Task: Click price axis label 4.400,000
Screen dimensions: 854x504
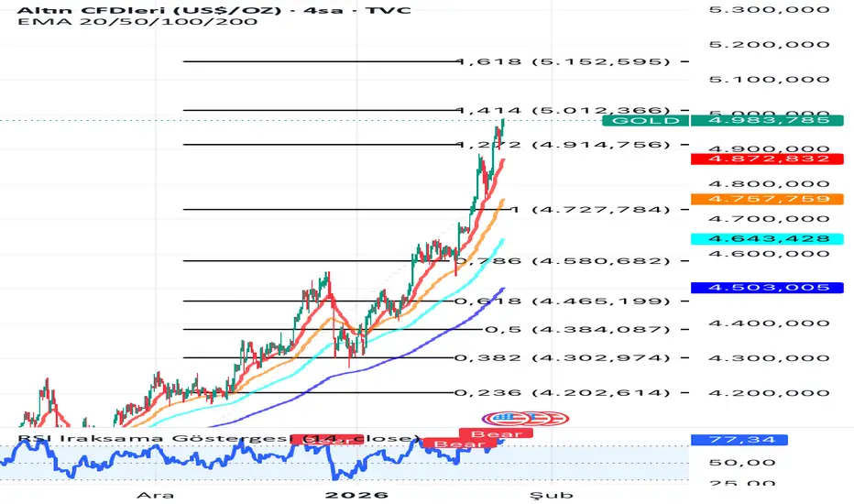Action: coord(769,323)
